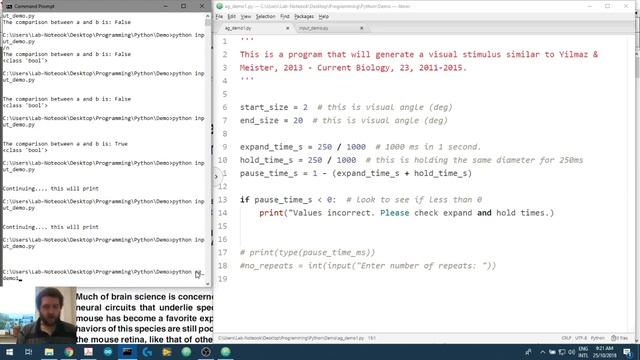Click the print Values incorrect statement
640x360 pixels.
(407, 213)
